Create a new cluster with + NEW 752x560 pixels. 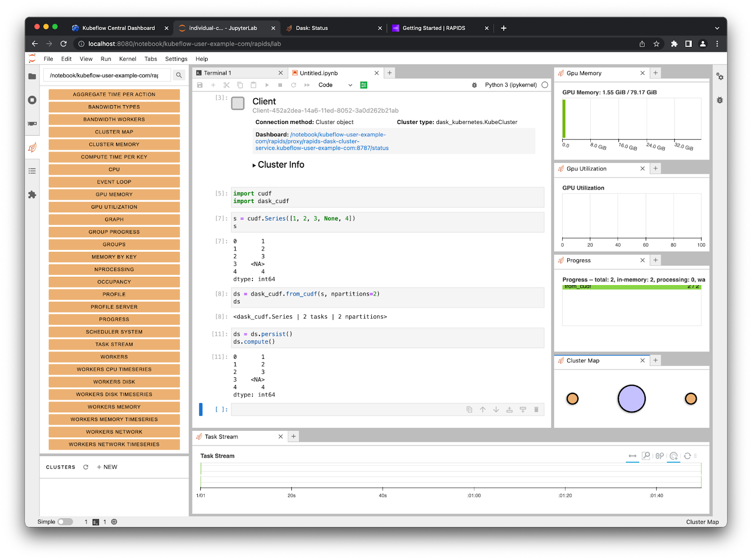[107, 467]
